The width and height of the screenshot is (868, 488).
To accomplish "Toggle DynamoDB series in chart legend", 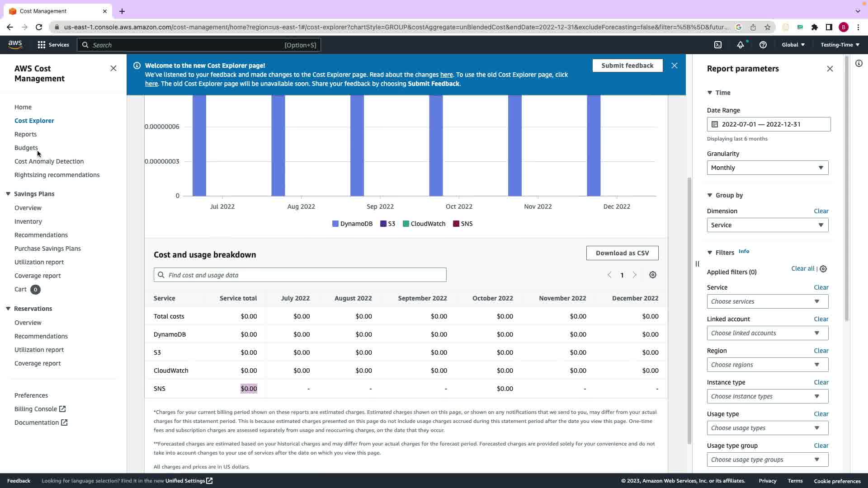I will (352, 224).
